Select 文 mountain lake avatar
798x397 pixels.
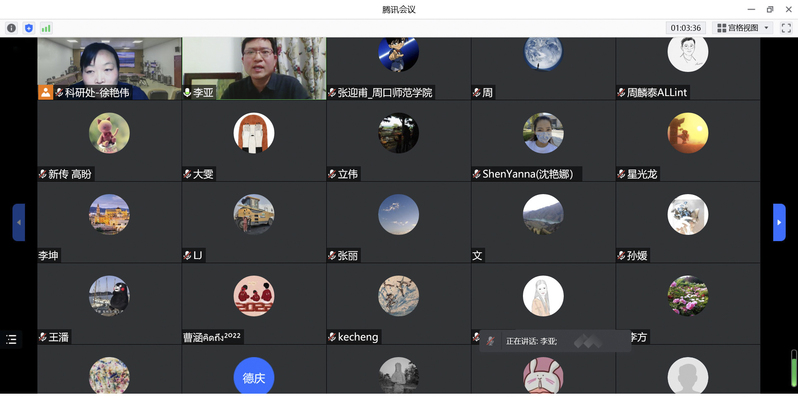click(543, 214)
